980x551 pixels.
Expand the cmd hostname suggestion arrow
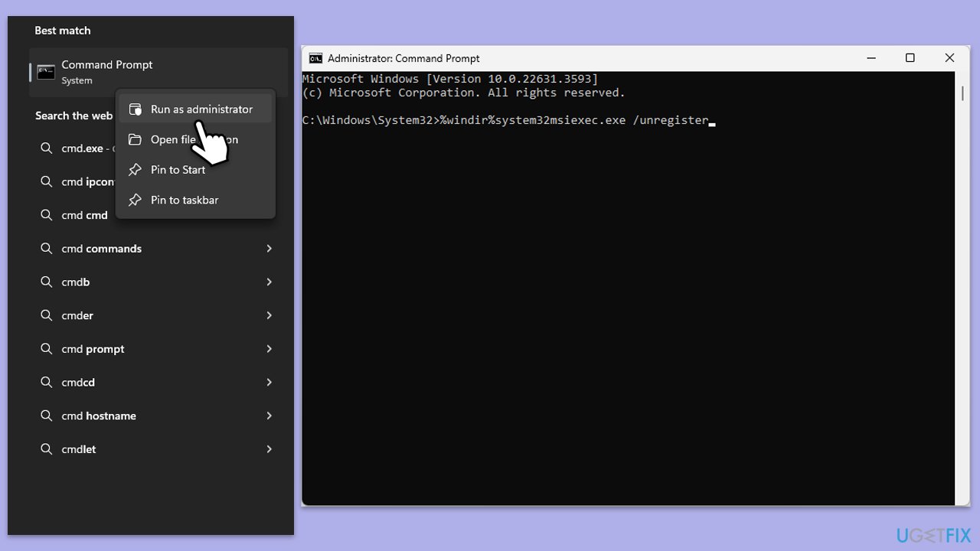pos(269,416)
